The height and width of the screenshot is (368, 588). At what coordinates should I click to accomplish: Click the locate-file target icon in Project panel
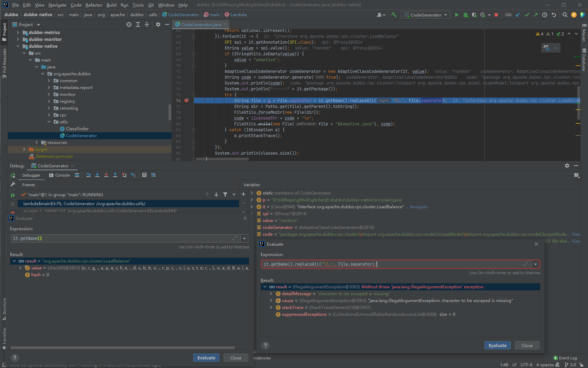[129, 24]
